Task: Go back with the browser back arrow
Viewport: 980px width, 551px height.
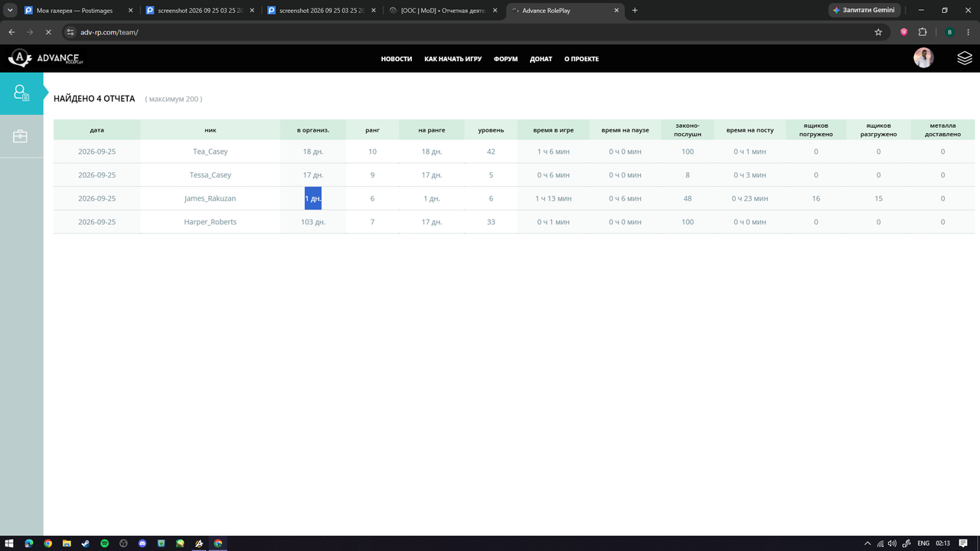Action: tap(11, 32)
